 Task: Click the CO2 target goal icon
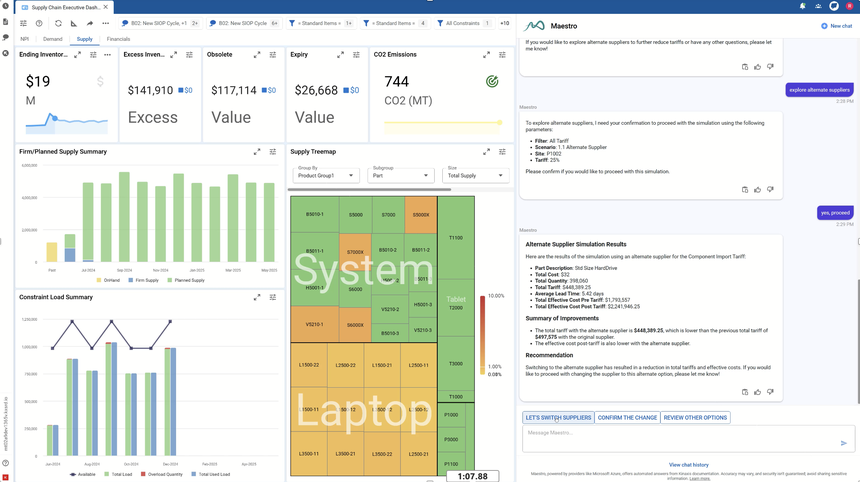point(492,82)
